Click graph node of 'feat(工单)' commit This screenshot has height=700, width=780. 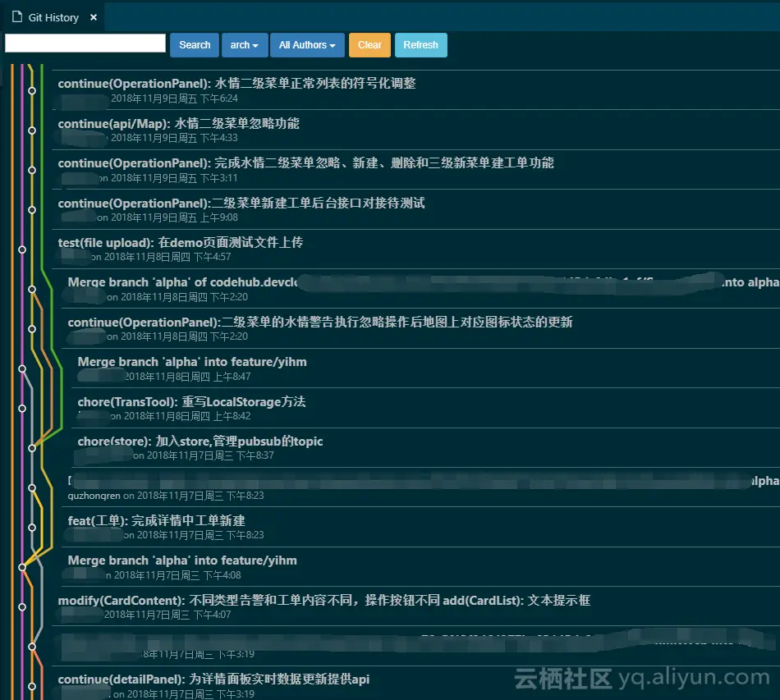(32, 528)
